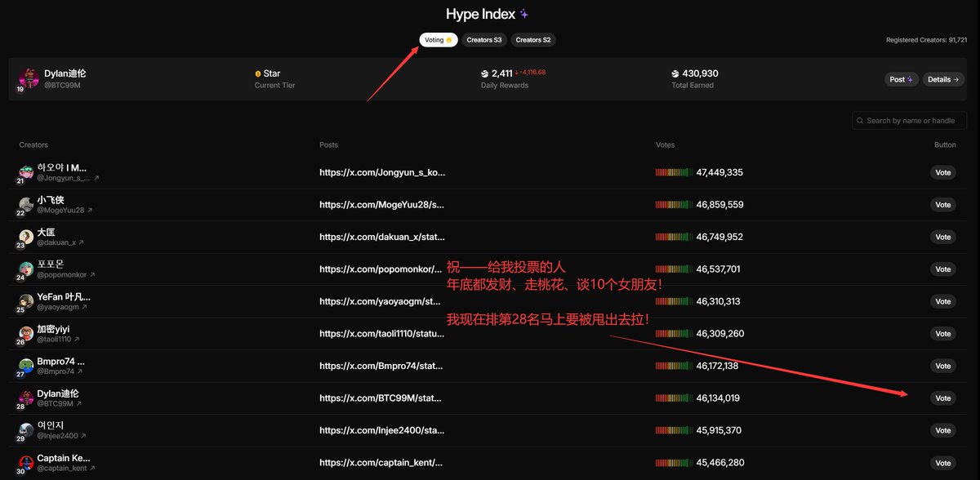Vote for 小飞侠 @MogeYuu28

(x=943, y=205)
